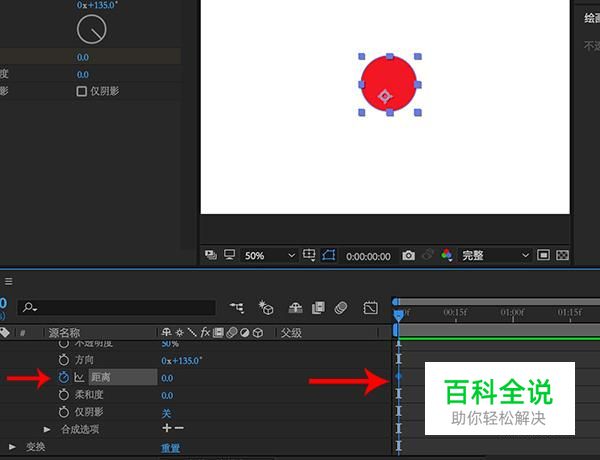600x460 pixels.
Task: Click the 柔和度 value 0.0 in timeline
Action: (167, 395)
